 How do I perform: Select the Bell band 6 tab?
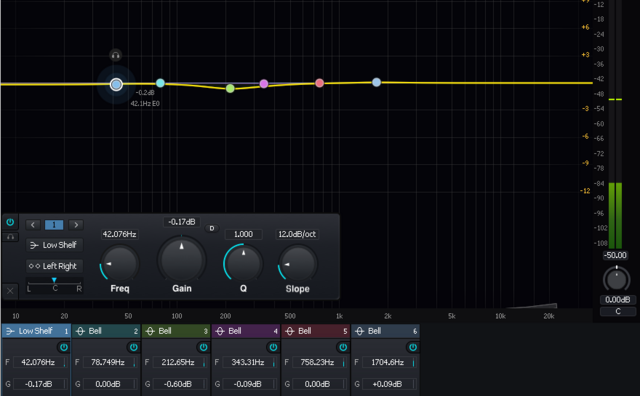click(x=386, y=331)
